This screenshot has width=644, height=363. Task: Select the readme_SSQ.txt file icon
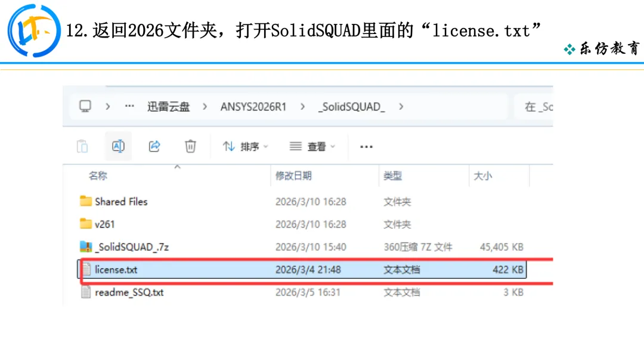click(x=86, y=292)
